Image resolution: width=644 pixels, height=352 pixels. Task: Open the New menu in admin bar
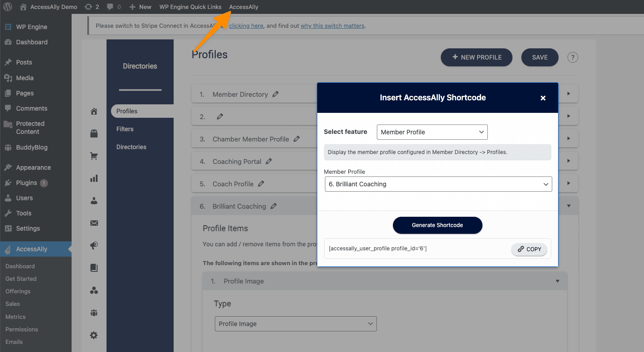(140, 7)
